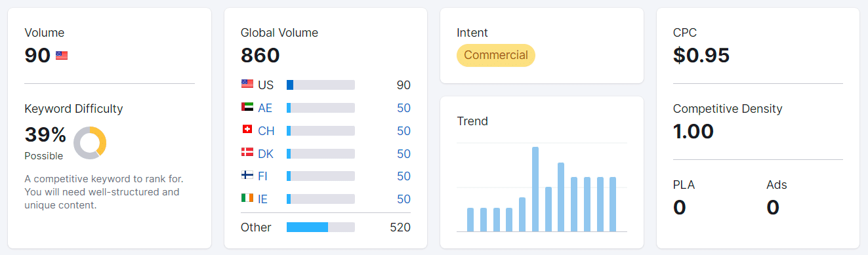Open the AE country link

265,108
